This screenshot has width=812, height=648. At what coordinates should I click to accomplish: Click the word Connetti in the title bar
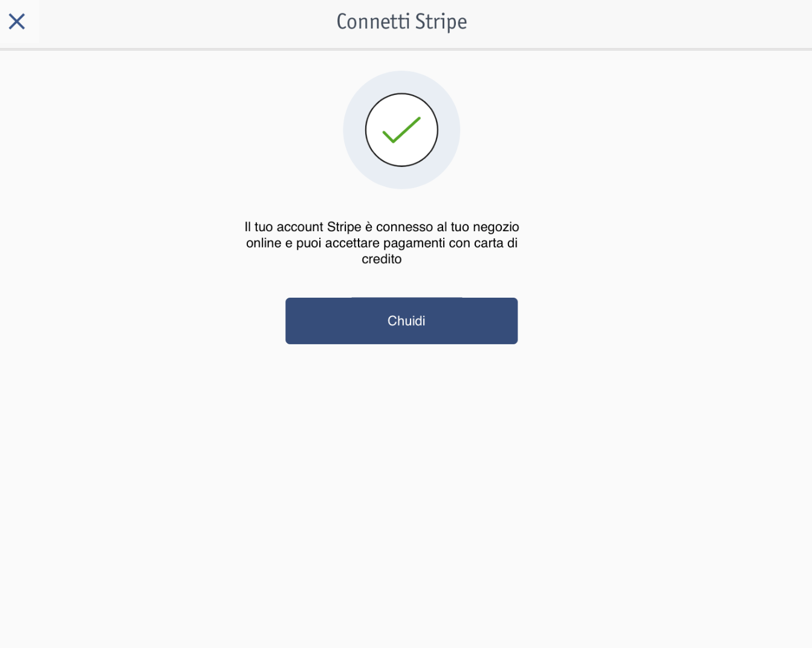[x=373, y=22]
